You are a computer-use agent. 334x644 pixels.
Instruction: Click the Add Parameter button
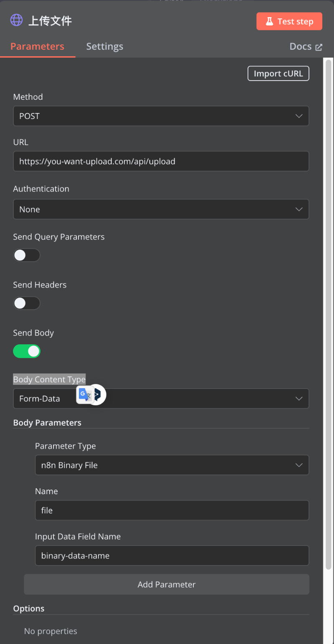coord(167,584)
